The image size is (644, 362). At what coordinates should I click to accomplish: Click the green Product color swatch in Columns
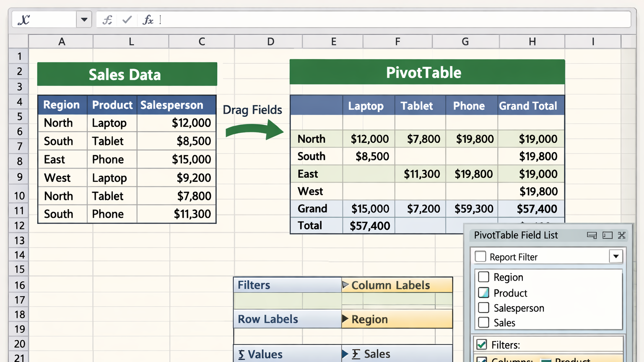tap(546, 359)
